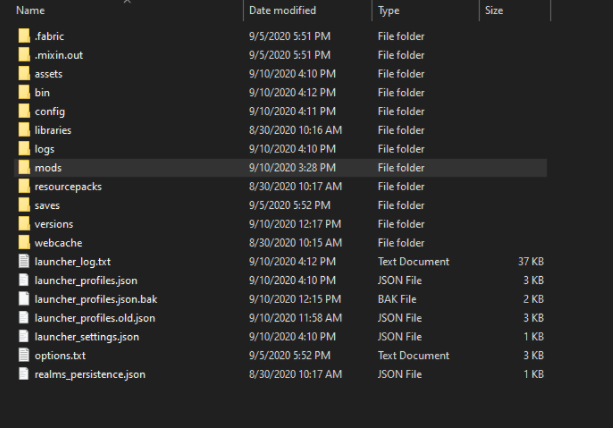This screenshot has width=613, height=428.
Task: Click the options.txt file icon
Action: (24, 355)
